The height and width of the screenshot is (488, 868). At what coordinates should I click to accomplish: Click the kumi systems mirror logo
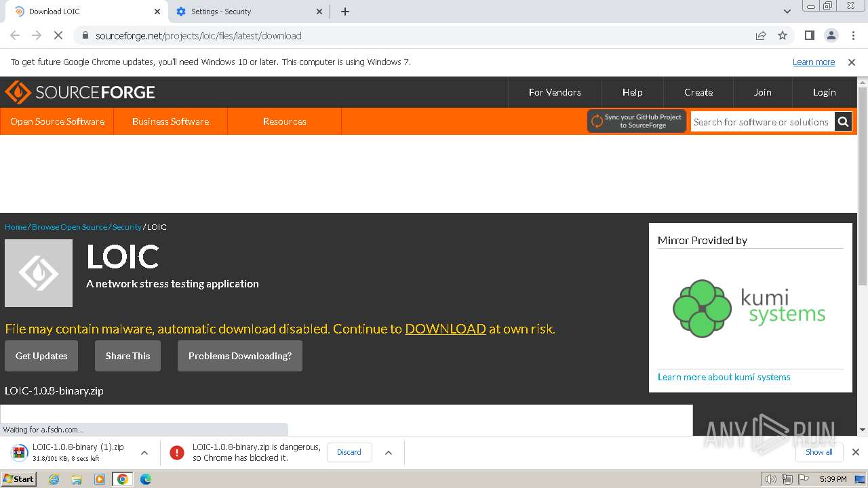point(749,309)
